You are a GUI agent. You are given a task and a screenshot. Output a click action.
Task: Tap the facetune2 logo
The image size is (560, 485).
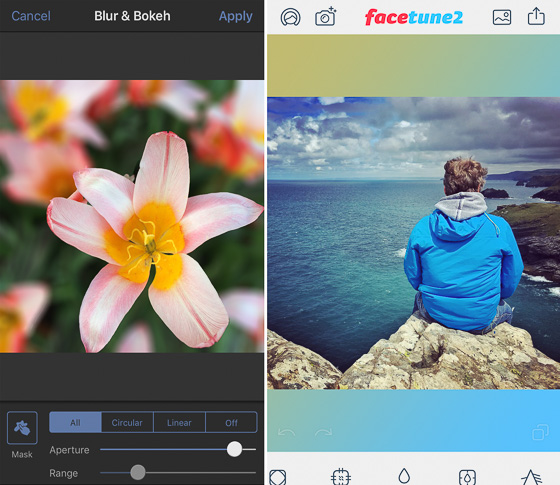414,17
